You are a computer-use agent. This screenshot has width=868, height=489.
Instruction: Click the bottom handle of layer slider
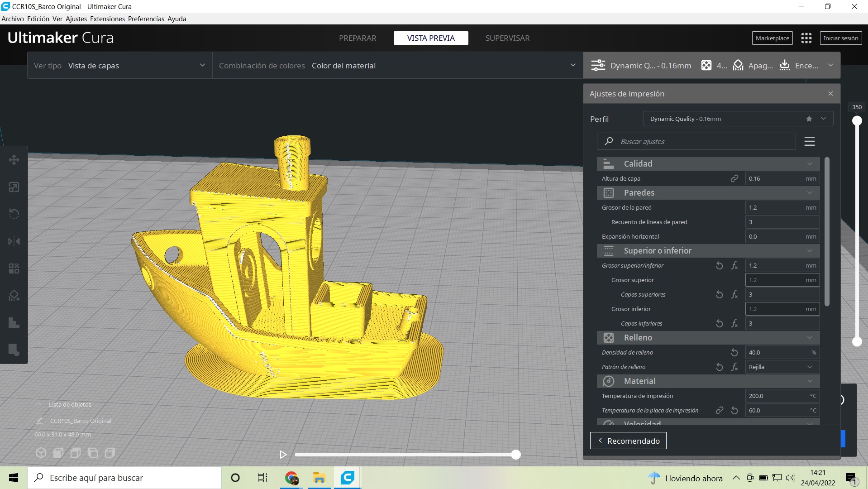tap(857, 342)
